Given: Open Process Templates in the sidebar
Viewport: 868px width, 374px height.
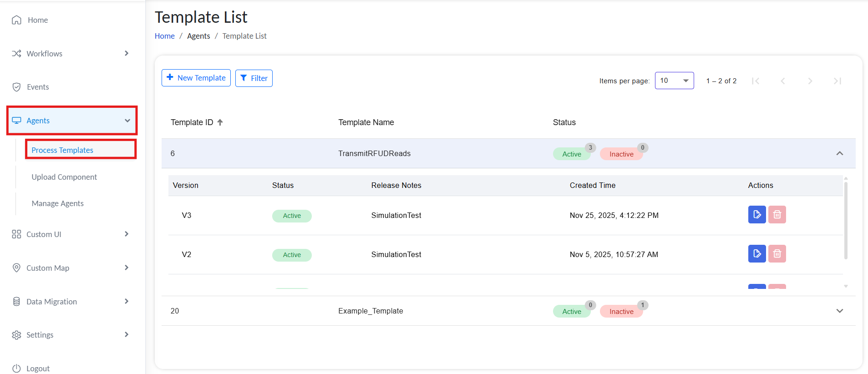Looking at the screenshot, I should click(62, 150).
